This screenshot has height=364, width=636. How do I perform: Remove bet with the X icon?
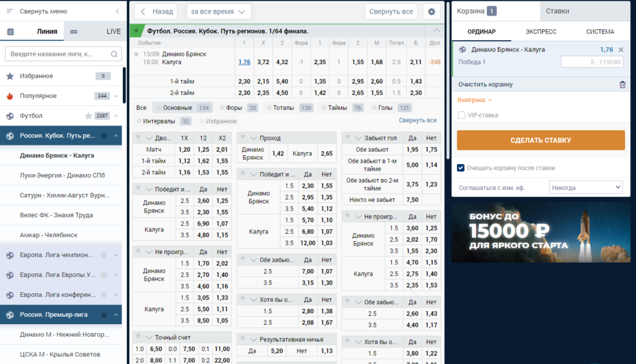coord(621,50)
